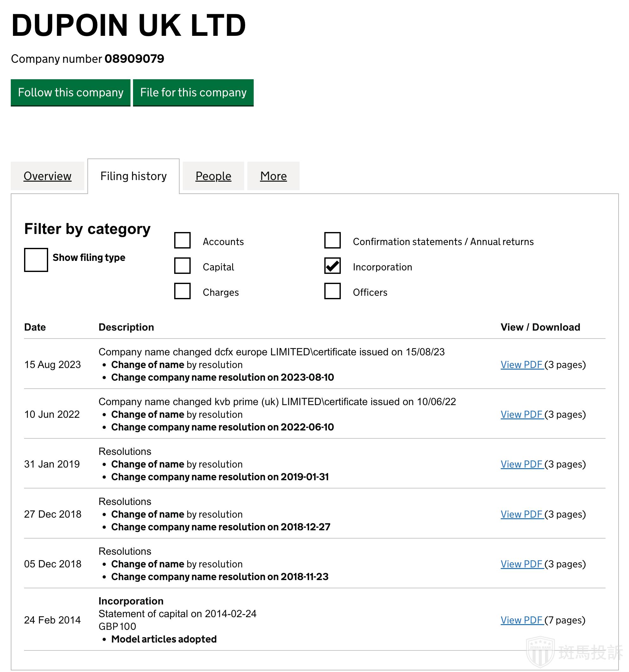629x672 pixels.
Task: Open the People tab
Action: 213,176
